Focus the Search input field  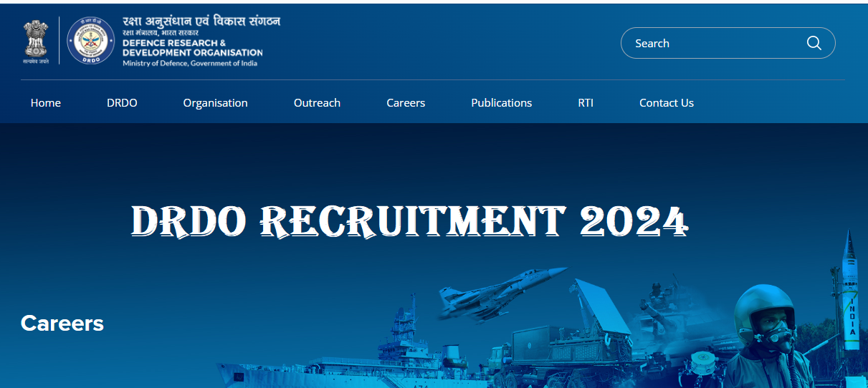click(x=728, y=43)
